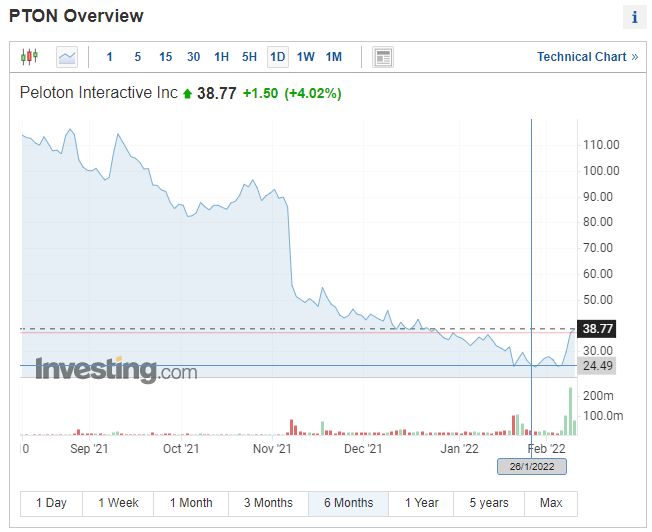The width and height of the screenshot is (652, 532).
Task: Click the 50.00 price axis label
Action: point(598,300)
